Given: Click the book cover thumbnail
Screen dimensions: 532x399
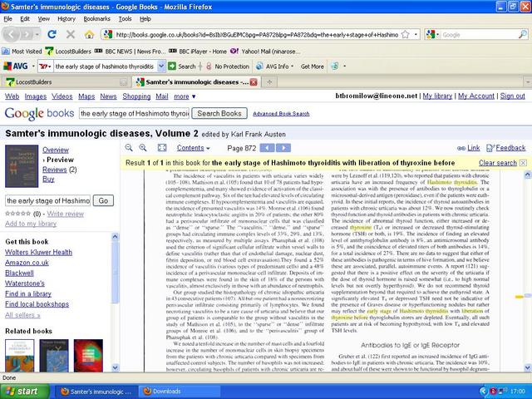Looking at the screenshot, I should (x=22, y=166).
